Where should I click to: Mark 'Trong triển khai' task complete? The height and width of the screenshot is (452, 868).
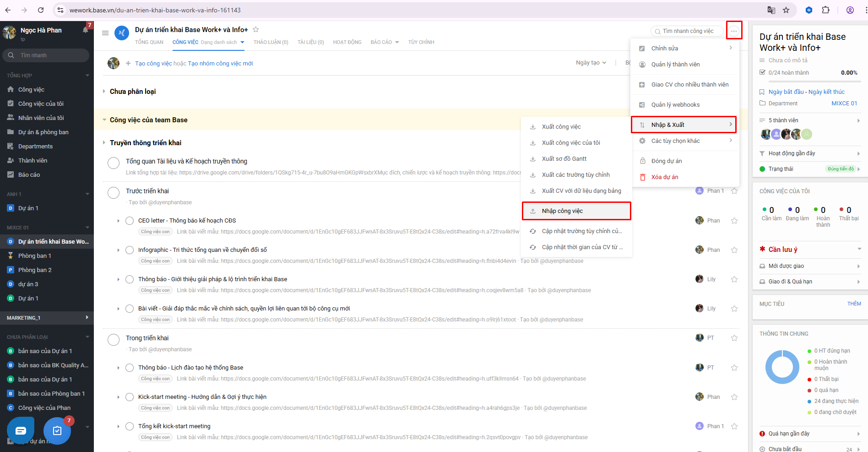tap(114, 339)
